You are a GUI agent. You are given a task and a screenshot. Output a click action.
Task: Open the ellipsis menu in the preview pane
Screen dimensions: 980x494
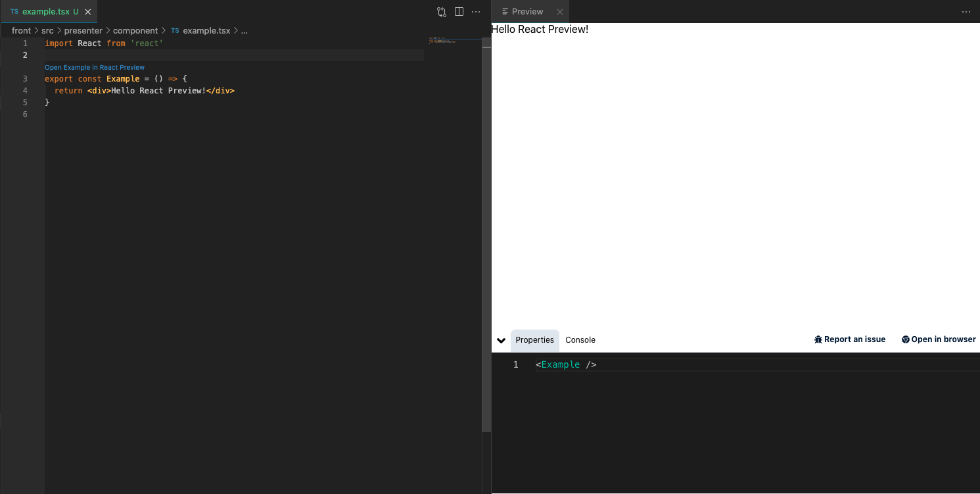tap(966, 11)
